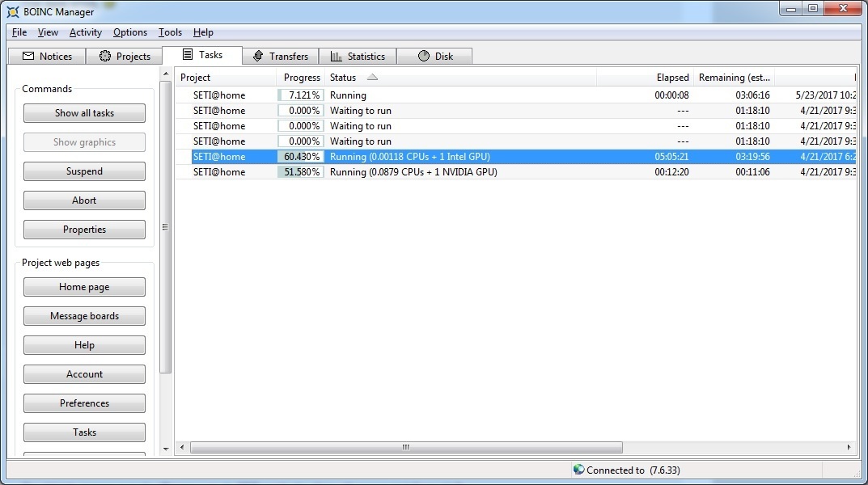Switch to the Disk tab
The image size is (868, 485).
[434, 57]
